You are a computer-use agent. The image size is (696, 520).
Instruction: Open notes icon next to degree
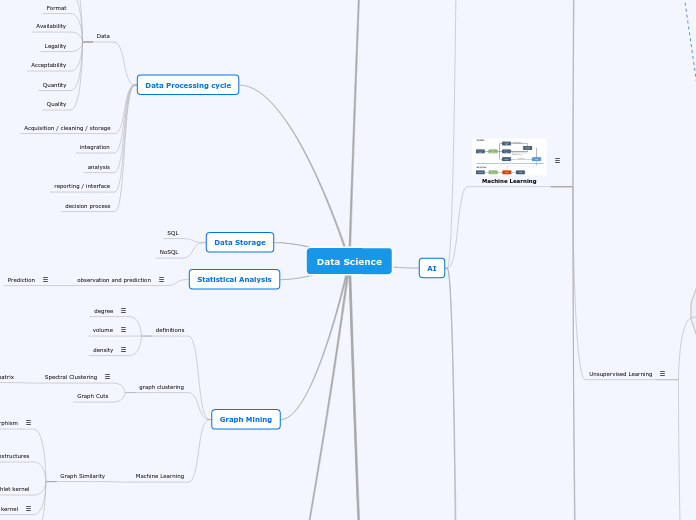pyautogui.click(x=123, y=311)
